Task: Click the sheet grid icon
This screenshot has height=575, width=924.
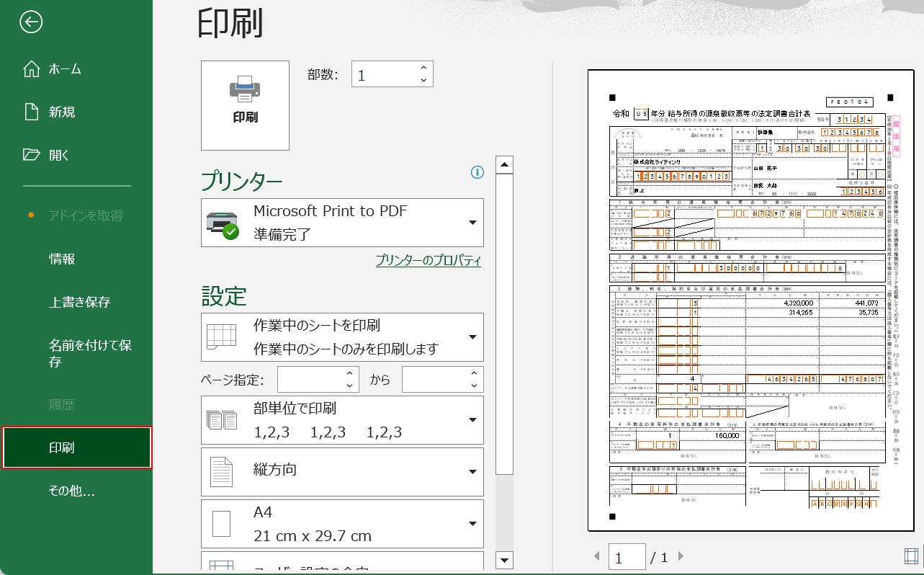Action: point(221,336)
